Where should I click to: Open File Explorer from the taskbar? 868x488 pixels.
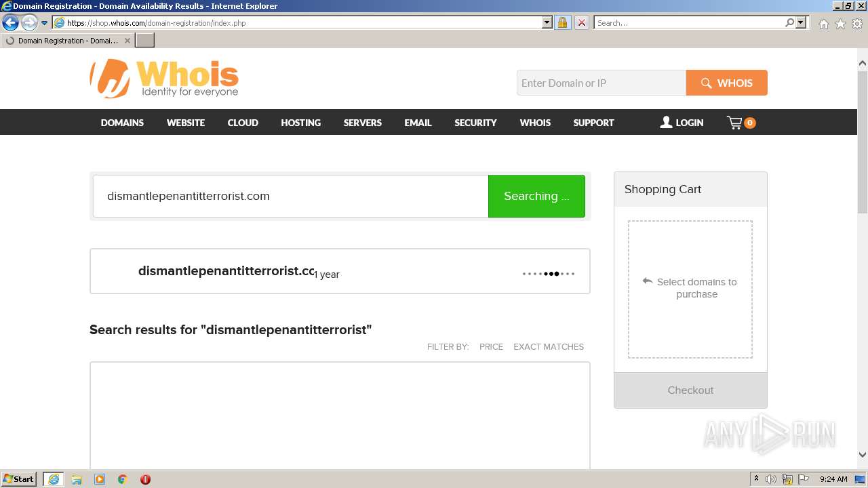click(x=77, y=479)
